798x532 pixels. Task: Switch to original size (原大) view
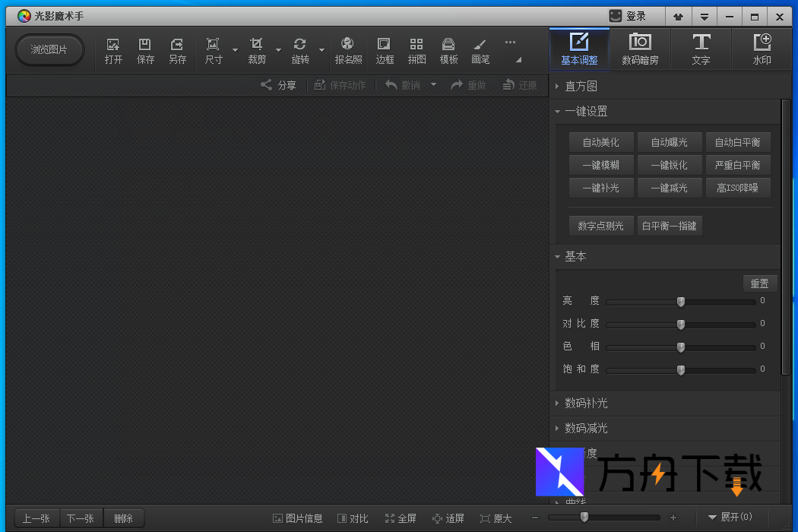[496, 518]
